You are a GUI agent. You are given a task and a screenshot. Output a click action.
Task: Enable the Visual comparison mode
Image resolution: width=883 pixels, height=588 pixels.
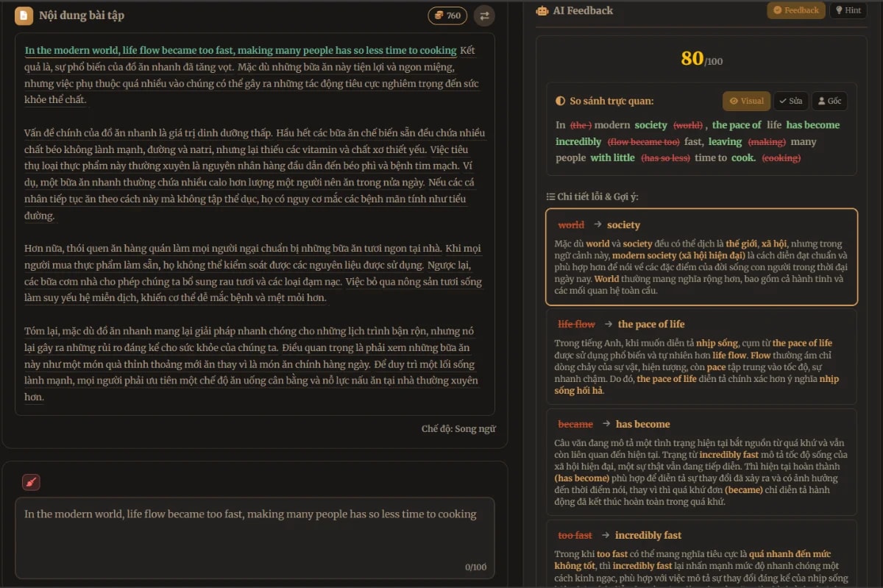pos(746,101)
